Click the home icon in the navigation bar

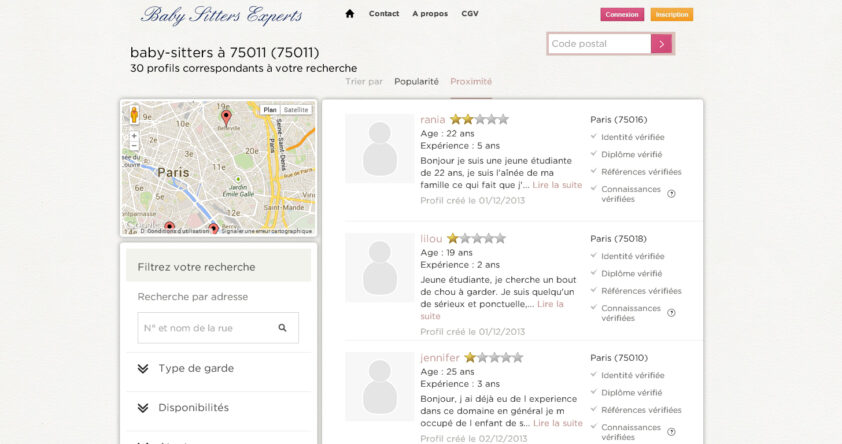[350, 14]
